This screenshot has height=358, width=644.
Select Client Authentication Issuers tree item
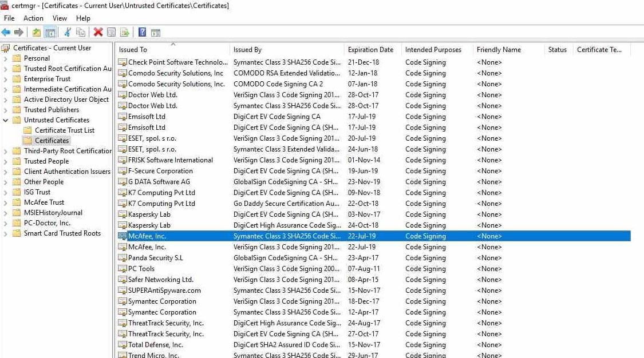tap(67, 172)
